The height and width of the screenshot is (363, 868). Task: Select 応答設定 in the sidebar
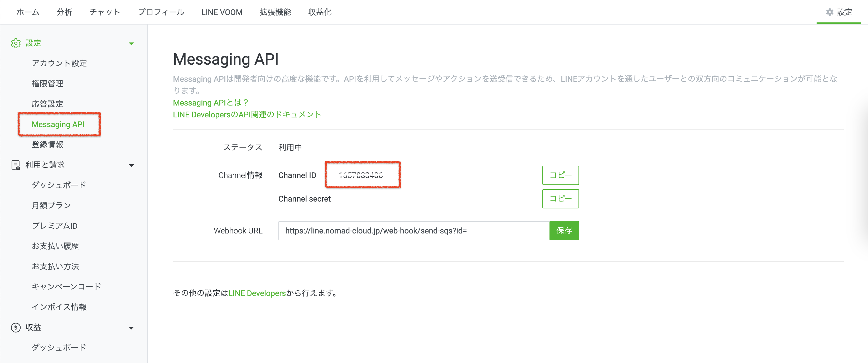click(47, 104)
